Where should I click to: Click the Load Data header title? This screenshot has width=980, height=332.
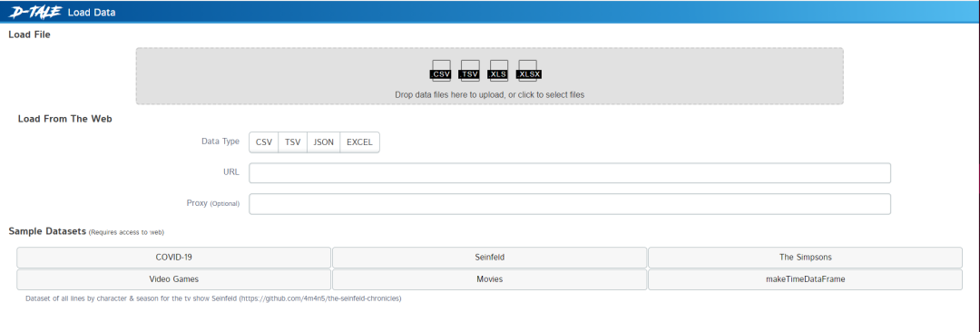point(92,13)
